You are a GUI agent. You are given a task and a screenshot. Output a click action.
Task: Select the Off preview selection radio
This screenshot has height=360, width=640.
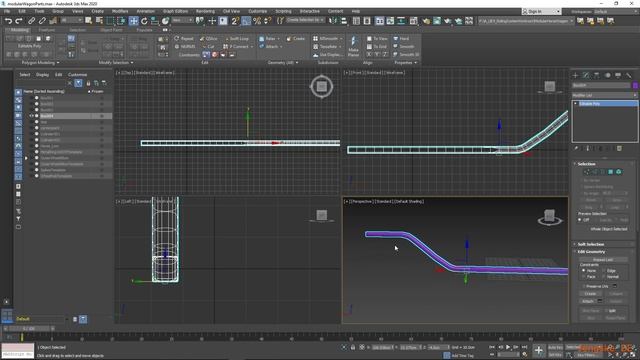click(x=580, y=220)
